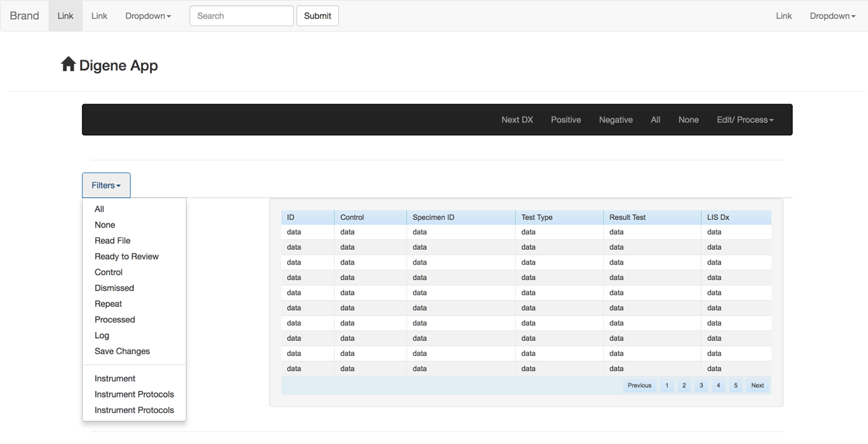868x444 pixels.
Task: Expand the right-side navbar Dropdown
Action: coord(833,16)
